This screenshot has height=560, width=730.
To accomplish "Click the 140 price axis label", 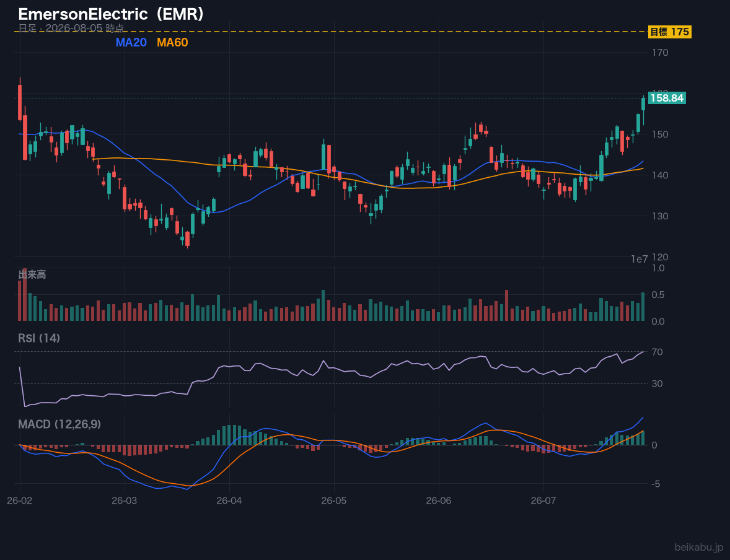I will [660, 175].
